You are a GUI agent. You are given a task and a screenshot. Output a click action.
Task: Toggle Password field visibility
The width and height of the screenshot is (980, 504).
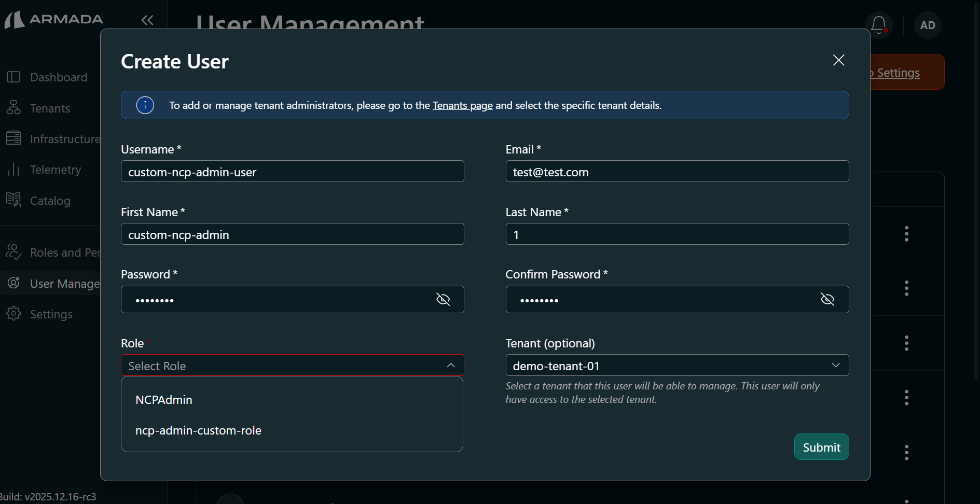[444, 299]
